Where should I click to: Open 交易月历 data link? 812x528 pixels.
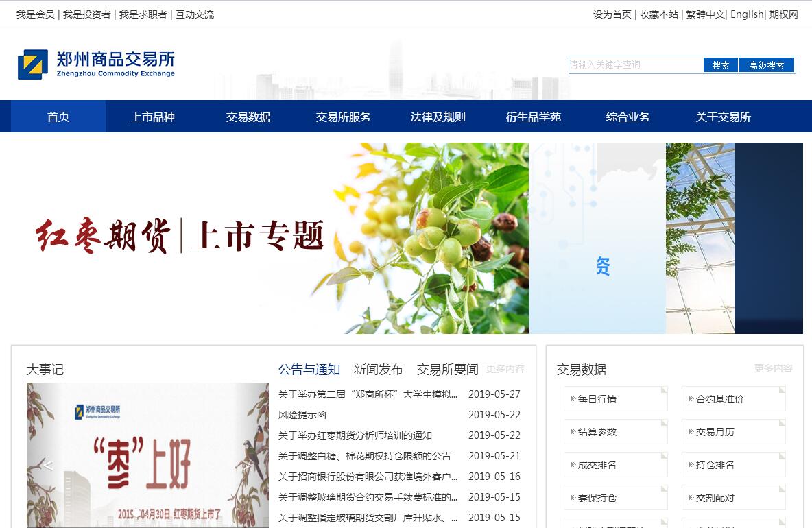tap(733, 432)
